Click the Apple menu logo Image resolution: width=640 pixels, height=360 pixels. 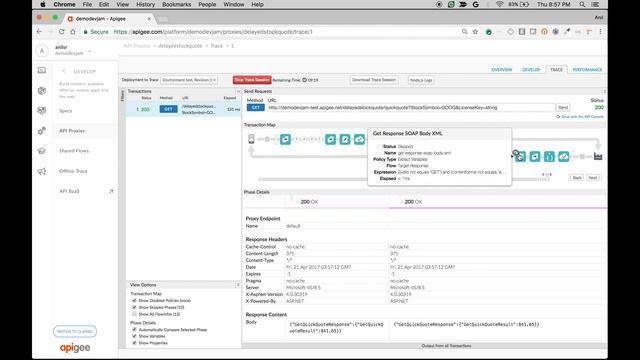(x=43, y=4)
